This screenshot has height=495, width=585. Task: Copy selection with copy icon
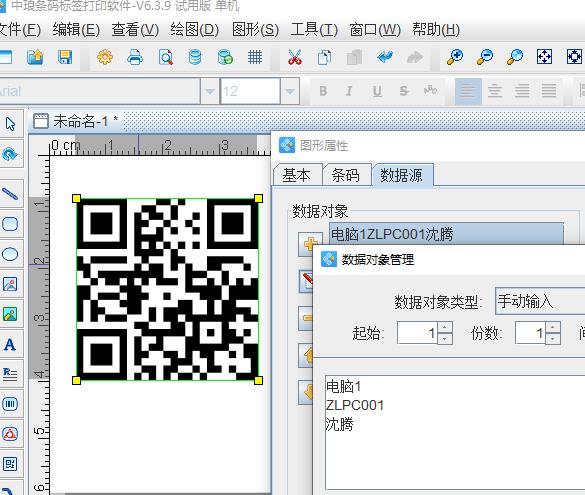(324, 57)
